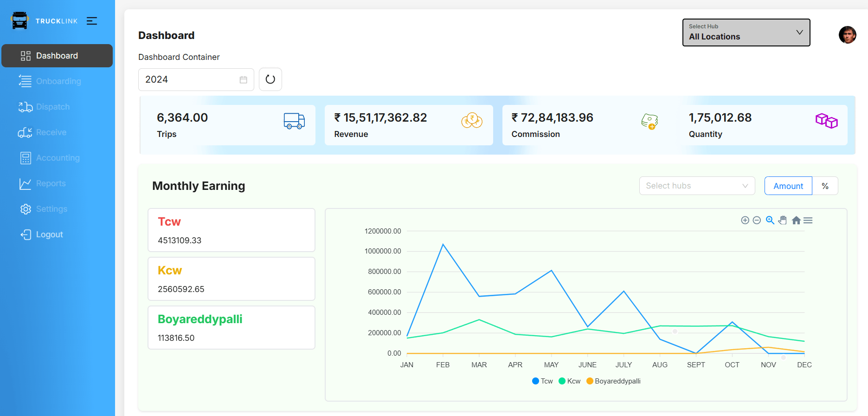Select the chart selection zoom magnifier tool
This screenshot has height=416, width=868.
tap(770, 220)
